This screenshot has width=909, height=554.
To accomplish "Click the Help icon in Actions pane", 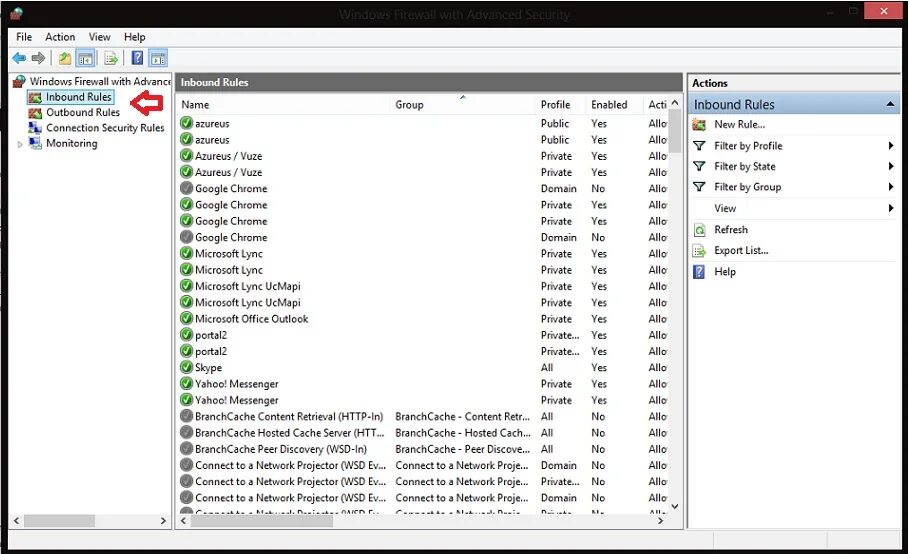I will 699,272.
